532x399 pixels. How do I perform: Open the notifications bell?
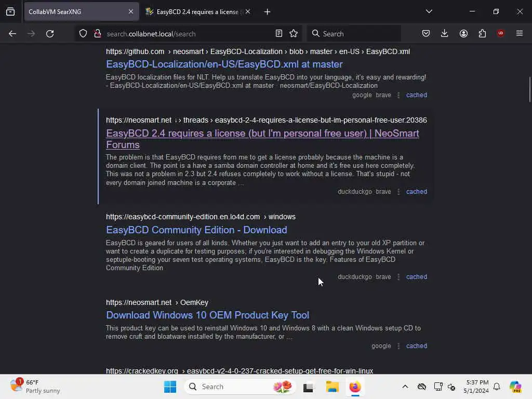[x=497, y=387]
